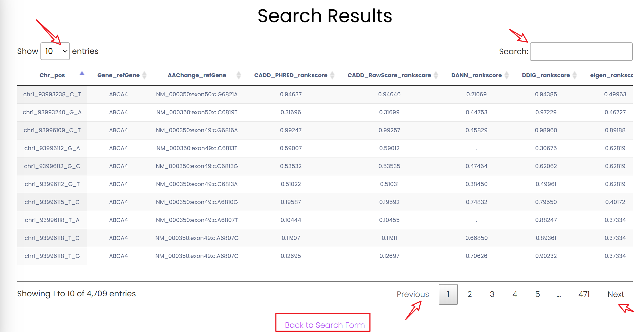644x332 pixels.
Task: Jump to last page 471
Action: (x=584, y=294)
